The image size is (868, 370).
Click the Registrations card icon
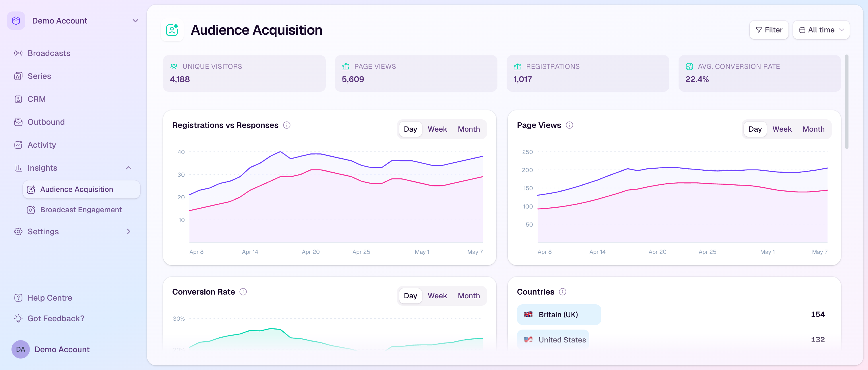518,66
